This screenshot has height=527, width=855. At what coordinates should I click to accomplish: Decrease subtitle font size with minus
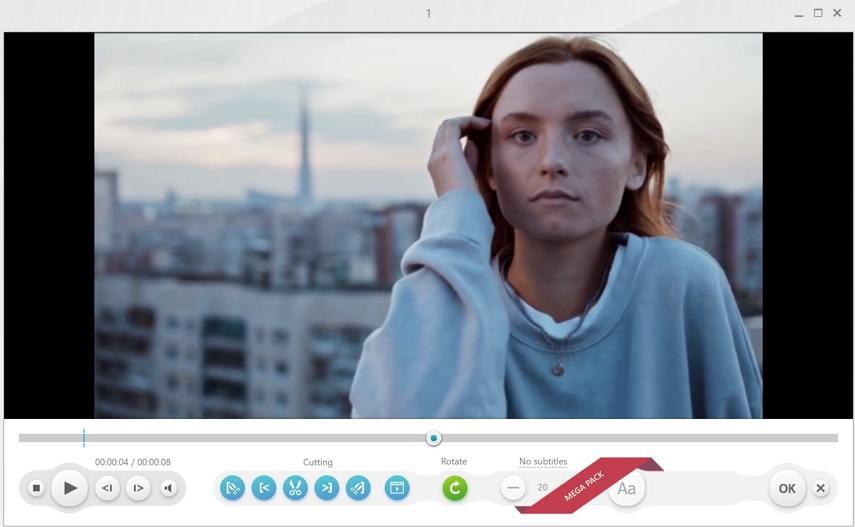[513, 488]
